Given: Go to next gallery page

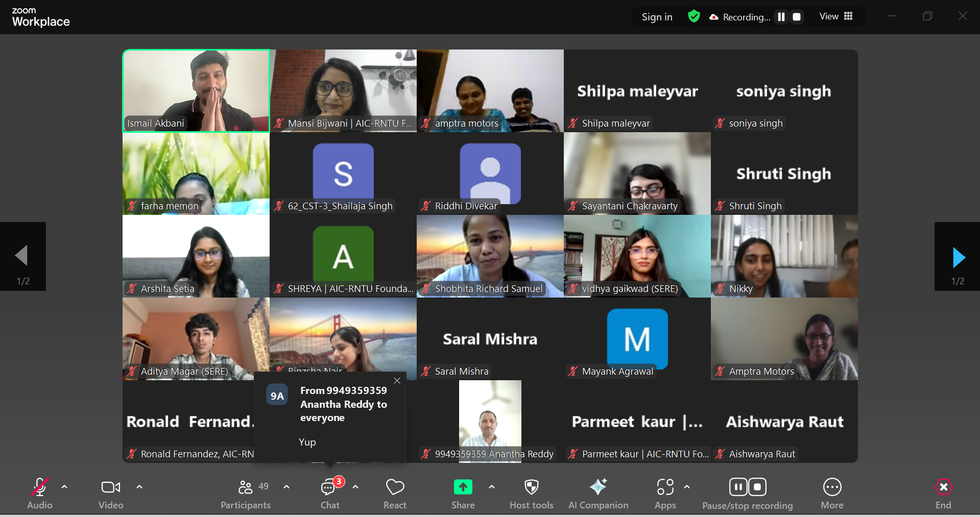Looking at the screenshot, I should tap(958, 257).
